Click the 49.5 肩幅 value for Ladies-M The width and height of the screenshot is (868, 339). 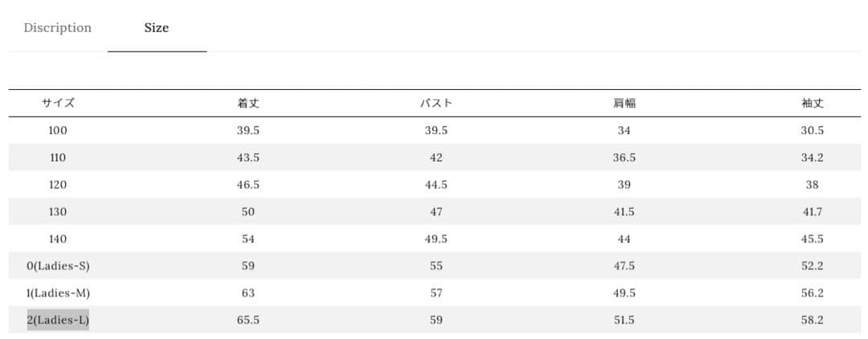click(624, 293)
